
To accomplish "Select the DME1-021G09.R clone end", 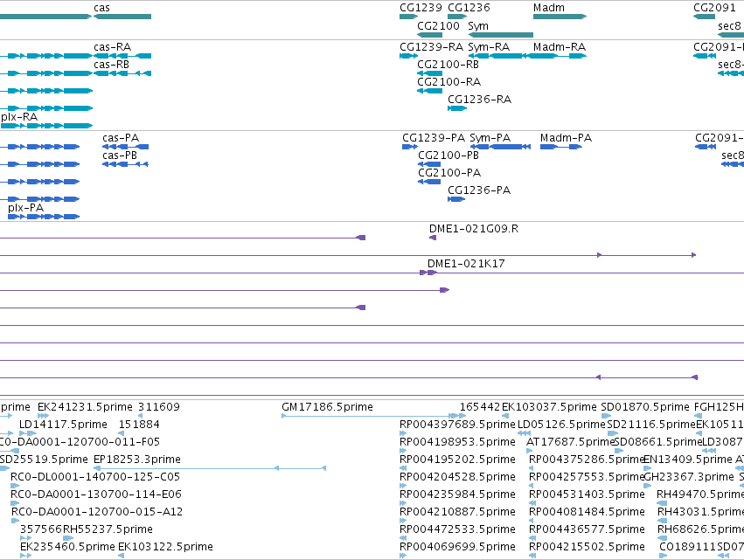I will [433, 238].
